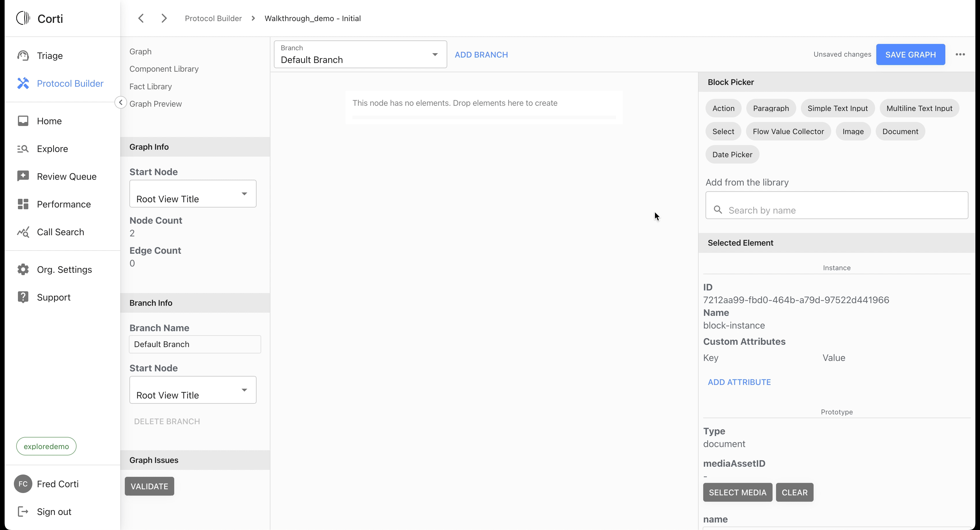
Task: Open the three-dot more options menu
Action: coord(960,54)
